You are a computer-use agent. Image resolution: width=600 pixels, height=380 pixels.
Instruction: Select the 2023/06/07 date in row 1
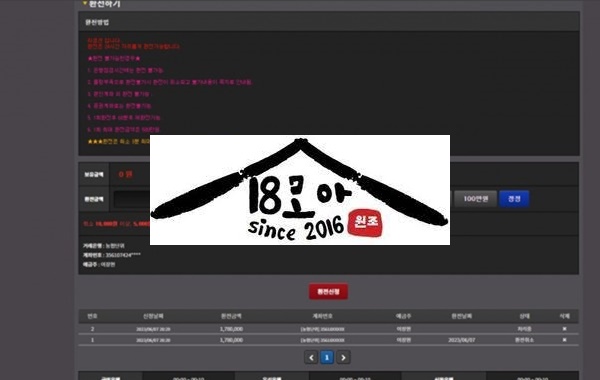461,340
